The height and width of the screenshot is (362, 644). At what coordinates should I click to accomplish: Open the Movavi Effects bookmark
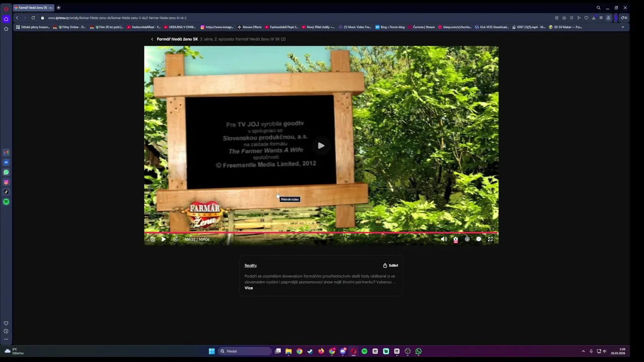pyautogui.click(x=250, y=27)
